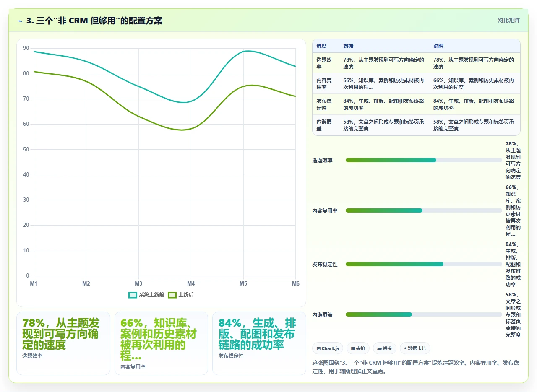Click the 维度 table column header

pos(322,46)
